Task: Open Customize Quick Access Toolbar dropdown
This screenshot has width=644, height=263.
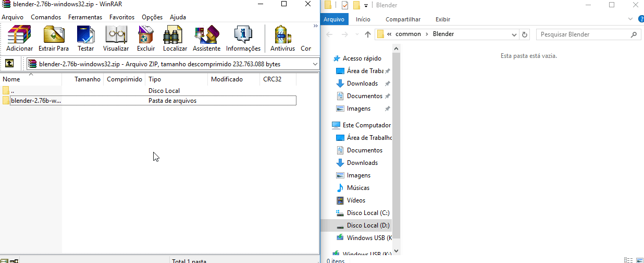Action: 366,5
